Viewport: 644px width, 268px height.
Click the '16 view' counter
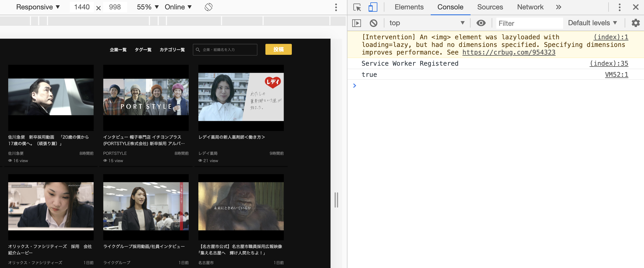point(18,161)
